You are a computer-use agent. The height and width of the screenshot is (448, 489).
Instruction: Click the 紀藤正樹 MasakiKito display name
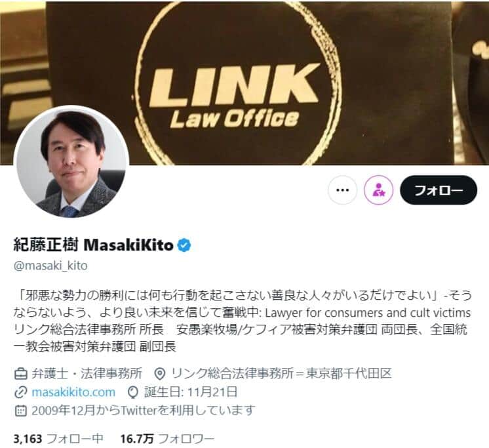click(93, 245)
